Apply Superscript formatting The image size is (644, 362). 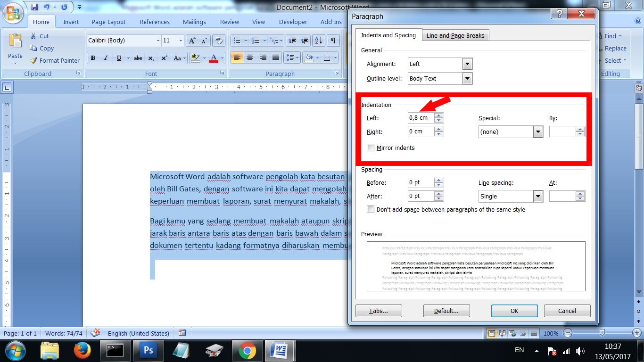tap(164, 58)
